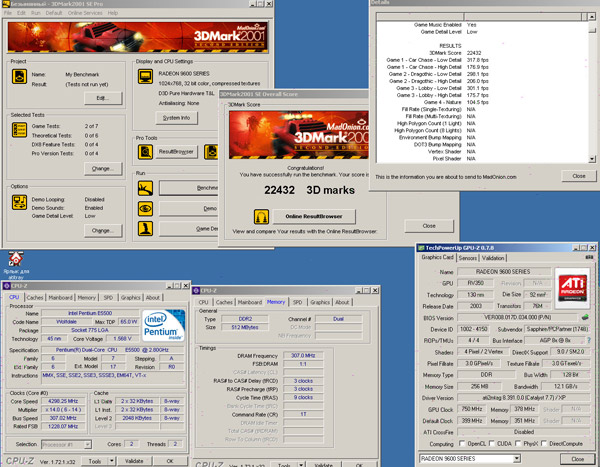This screenshot has height=467, width=600.
Task: Click the System Info button
Action: 176,118
